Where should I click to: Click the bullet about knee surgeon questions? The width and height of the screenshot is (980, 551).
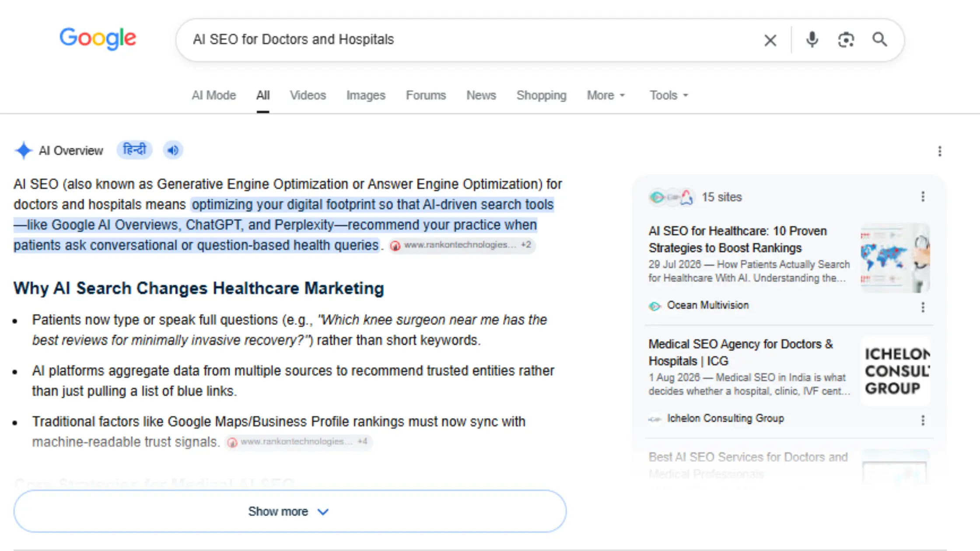[x=290, y=330]
